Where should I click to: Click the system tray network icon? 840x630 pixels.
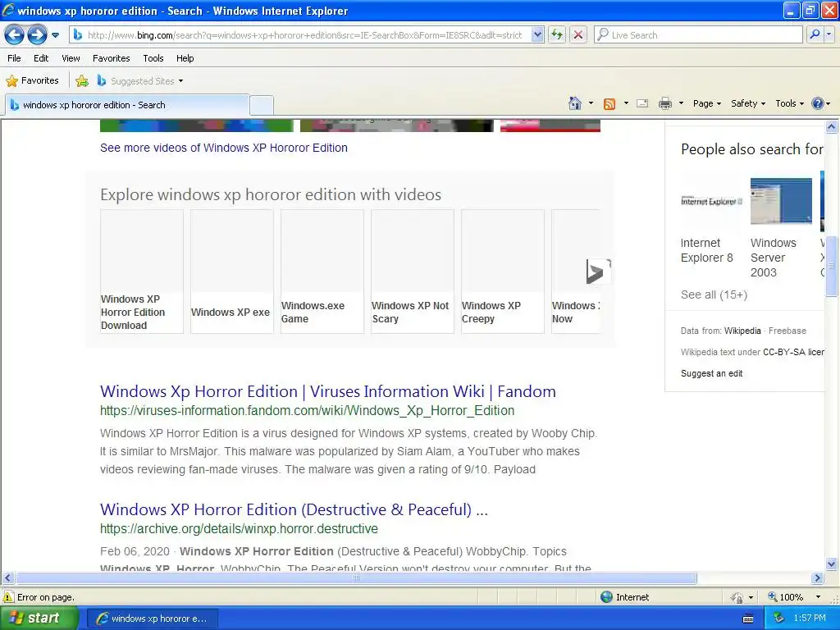[778, 619]
